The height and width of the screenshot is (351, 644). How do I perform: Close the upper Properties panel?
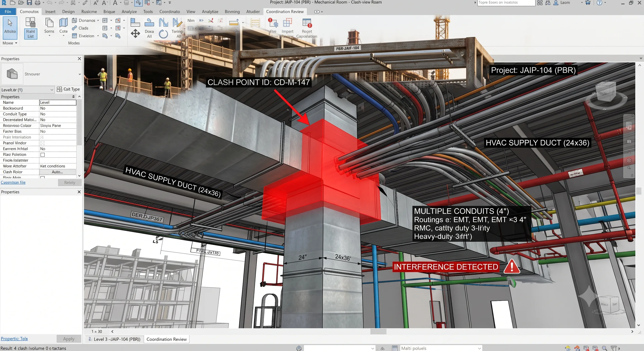tap(79, 58)
